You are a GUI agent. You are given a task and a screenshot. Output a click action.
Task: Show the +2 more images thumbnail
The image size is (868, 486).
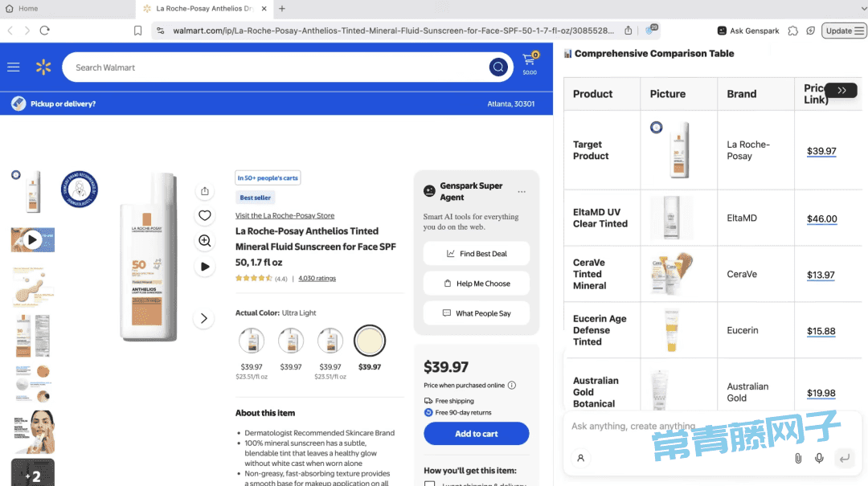[33, 472]
